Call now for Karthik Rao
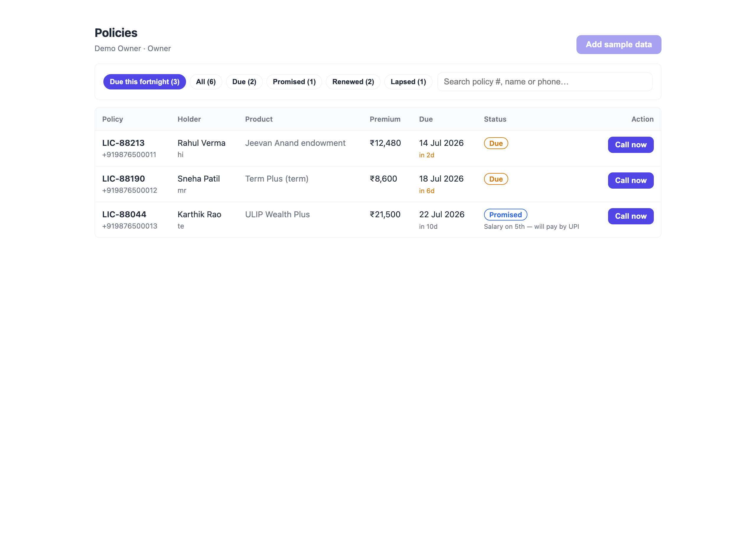The width and height of the screenshot is (756, 555). click(x=631, y=216)
